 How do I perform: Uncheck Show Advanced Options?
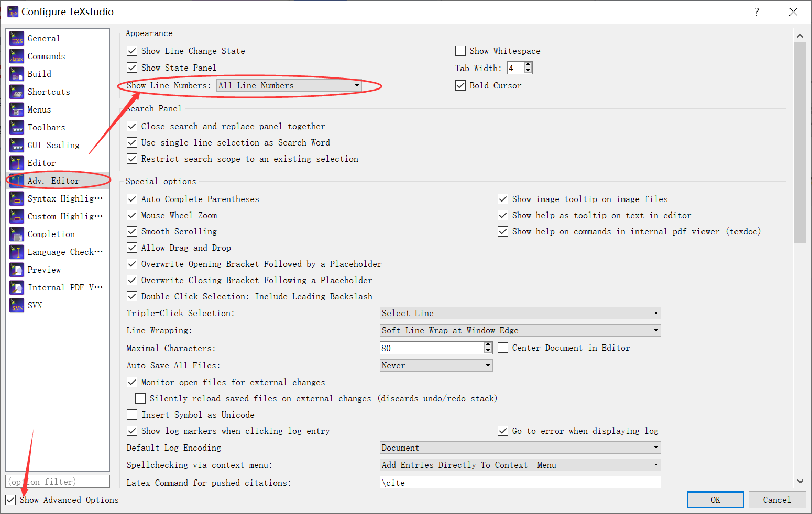coord(10,500)
